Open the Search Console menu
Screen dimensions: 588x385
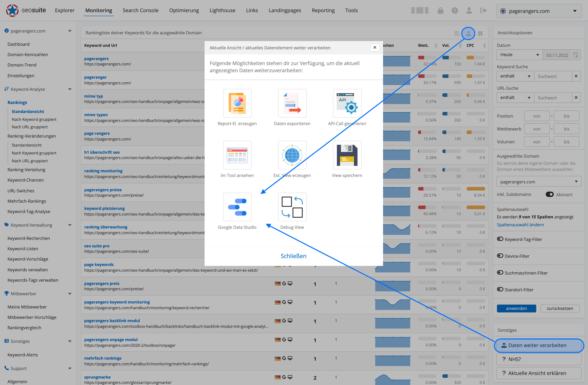141,10
